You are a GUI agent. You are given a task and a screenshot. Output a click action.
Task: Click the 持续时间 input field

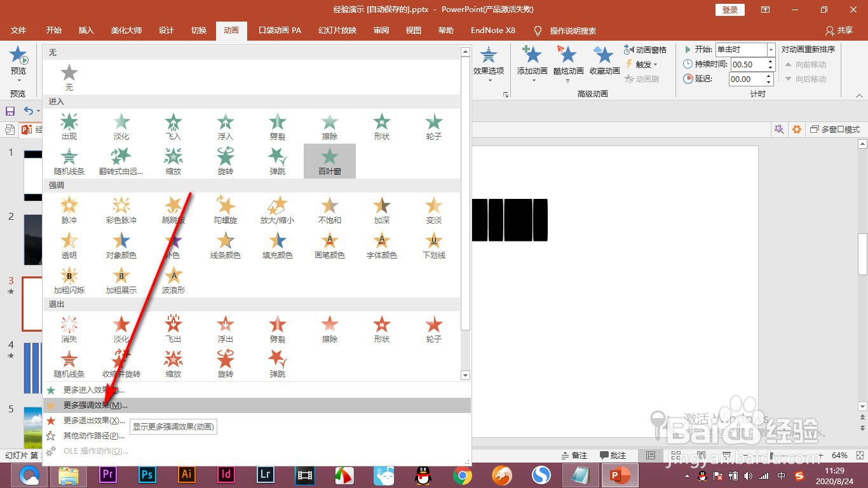[749, 64]
